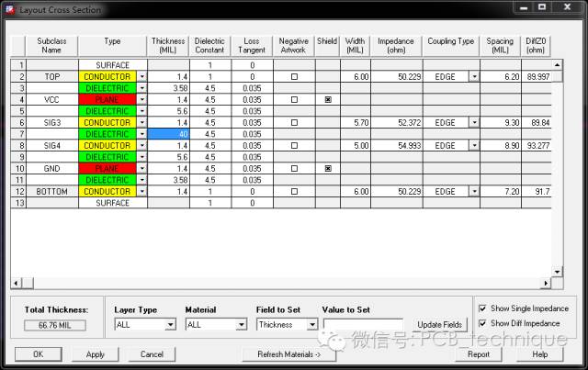The height and width of the screenshot is (370, 588).
Task: Toggle Negative Artwork checkbox for SIG3 layer
Action: pyautogui.click(x=294, y=123)
